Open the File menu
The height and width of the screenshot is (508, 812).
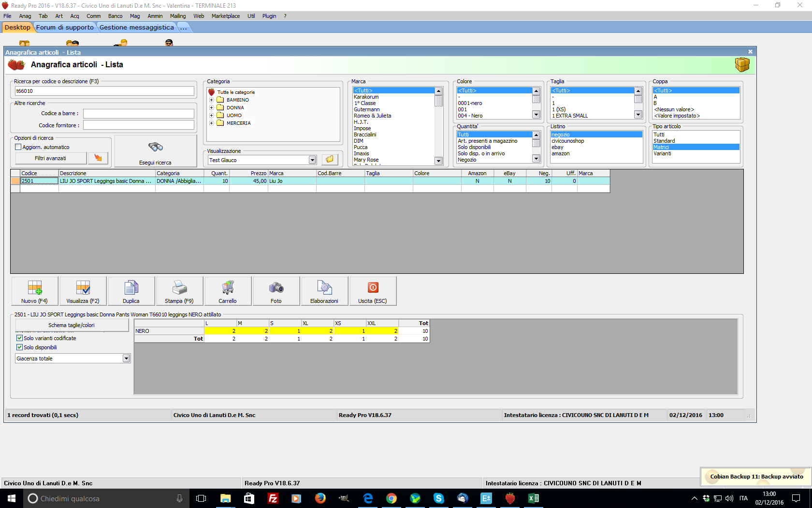[x=7, y=16]
